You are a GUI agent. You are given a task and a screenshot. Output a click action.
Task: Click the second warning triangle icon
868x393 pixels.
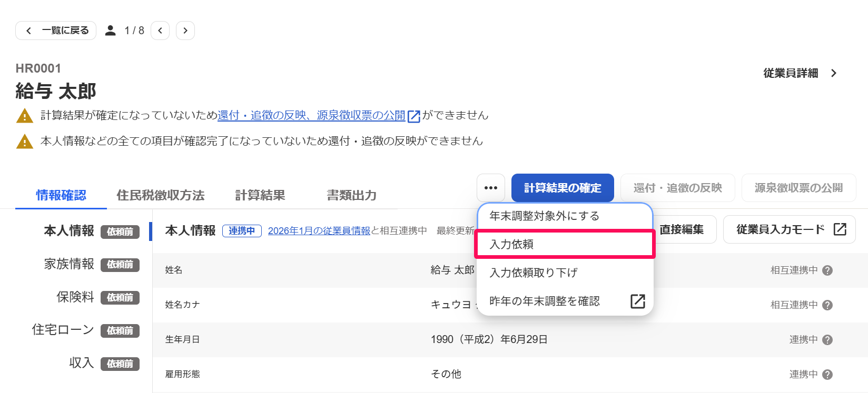pos(25,142)
